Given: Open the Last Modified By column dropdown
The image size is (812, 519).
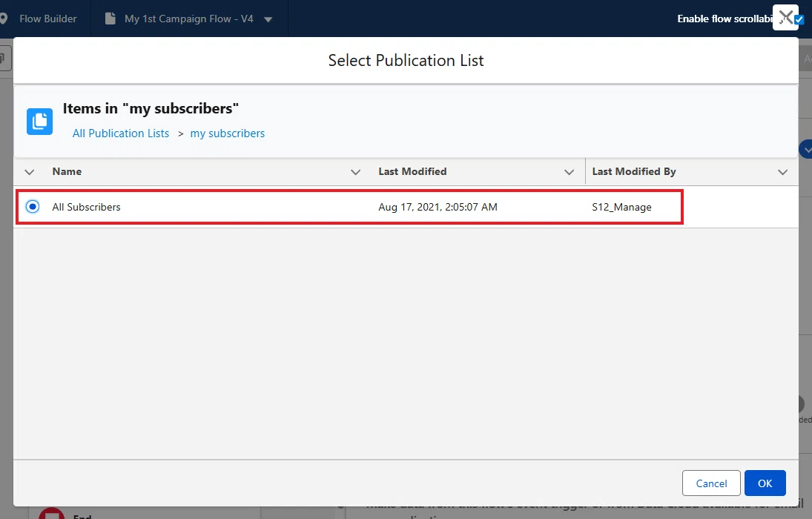Looking at the screenshot, I should point(782,172).
